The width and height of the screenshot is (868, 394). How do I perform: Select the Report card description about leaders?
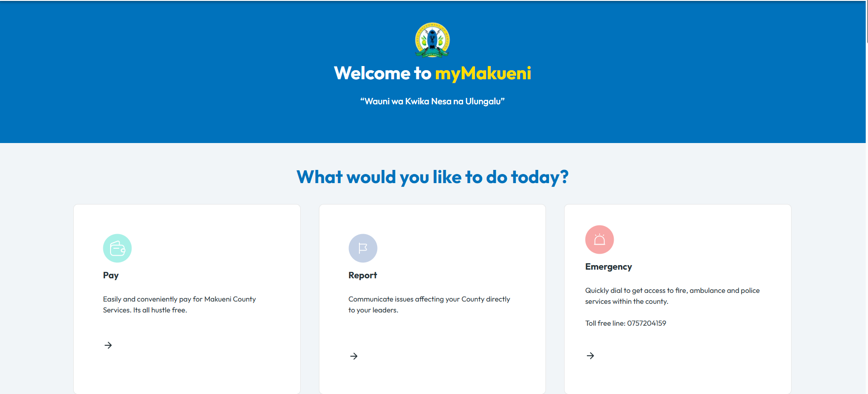pyautogui.click(x=429, y=305)
